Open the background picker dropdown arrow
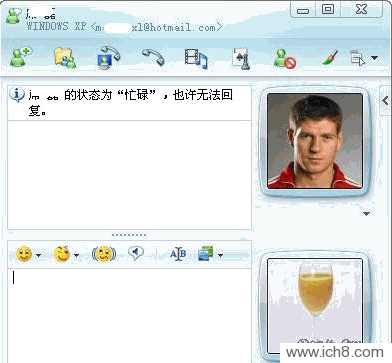This screenshot has height=363, width=392. pos(220,256)
